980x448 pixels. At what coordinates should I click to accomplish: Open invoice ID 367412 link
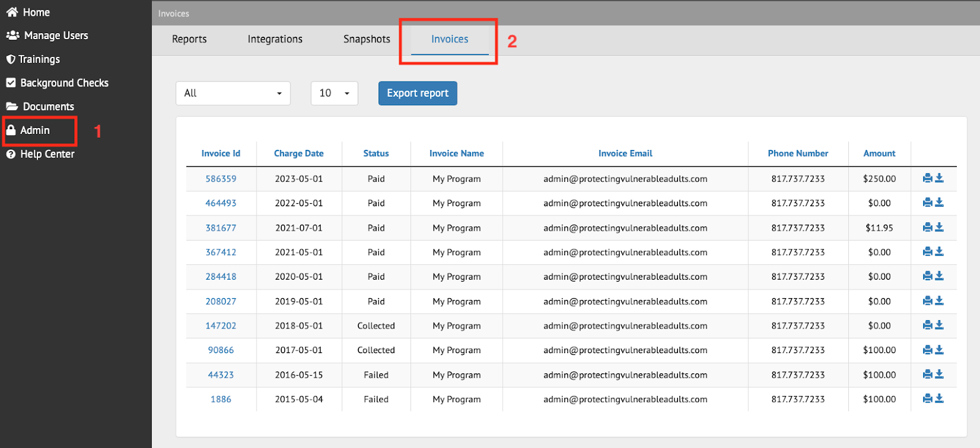221,252
